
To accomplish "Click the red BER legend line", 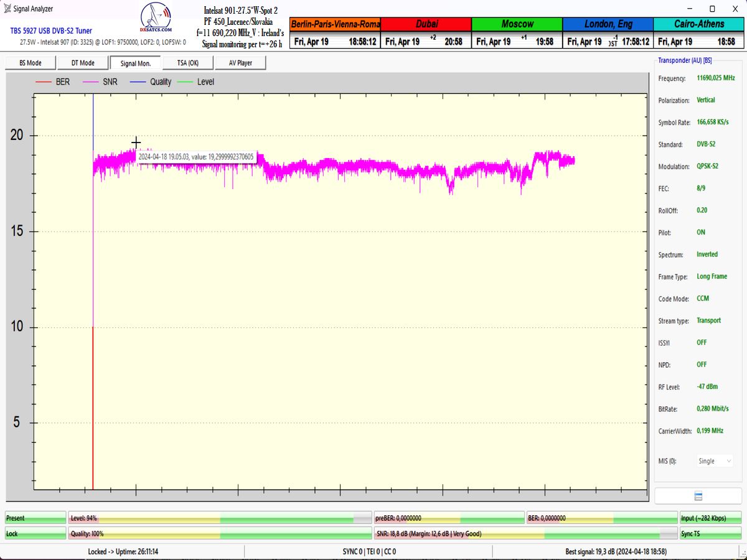I will pyautogui.click(x=43, y=82).
